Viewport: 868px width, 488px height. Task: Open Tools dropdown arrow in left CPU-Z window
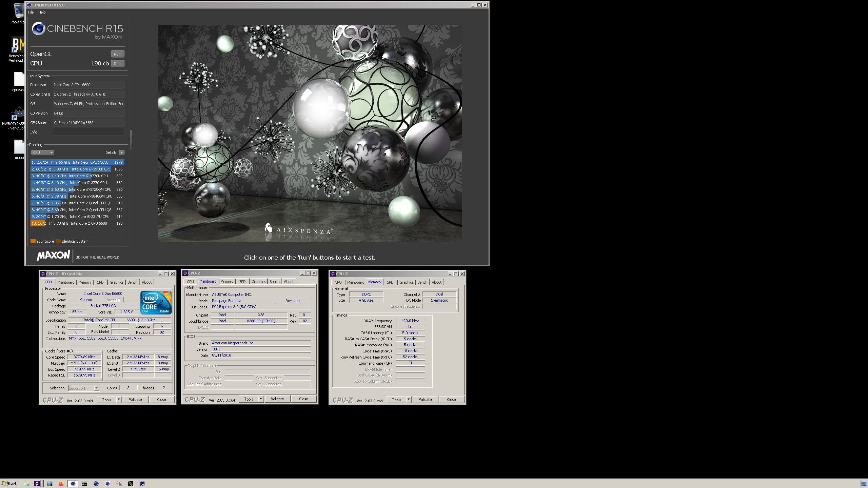tap(119, 400)
